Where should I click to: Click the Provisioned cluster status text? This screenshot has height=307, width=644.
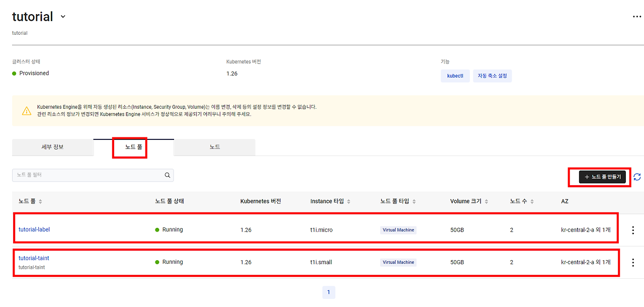34,73
